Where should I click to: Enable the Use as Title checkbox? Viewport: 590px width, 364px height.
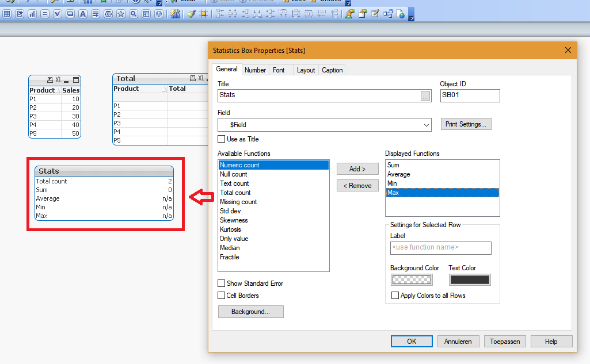tap(222, 139)
